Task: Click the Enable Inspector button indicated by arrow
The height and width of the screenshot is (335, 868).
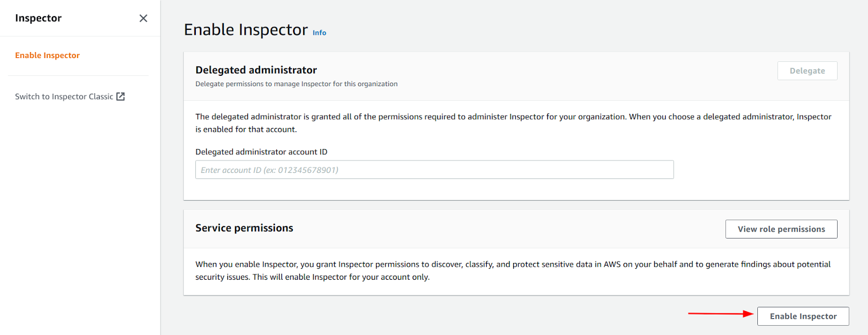Action: pyautogui.click(x=802, y=316)
